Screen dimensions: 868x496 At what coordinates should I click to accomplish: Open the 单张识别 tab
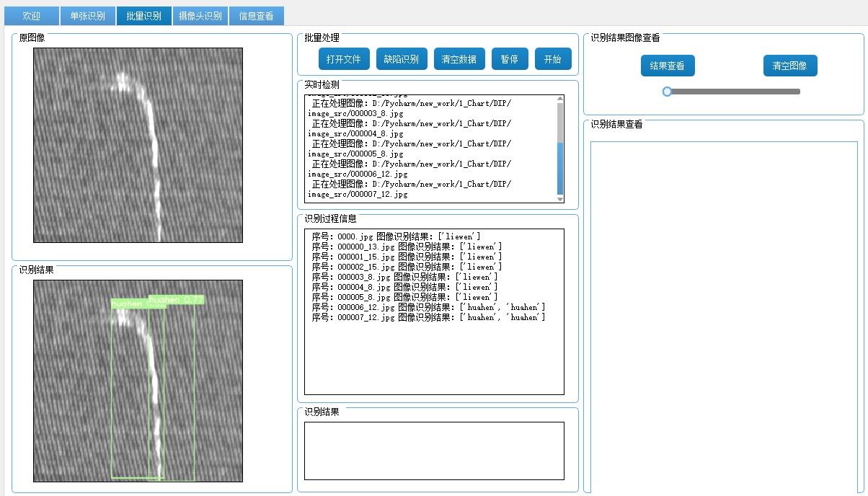[x=87, y=16]
